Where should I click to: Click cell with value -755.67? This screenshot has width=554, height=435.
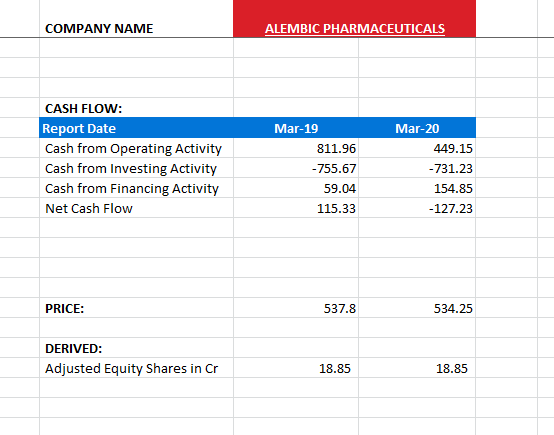click(x=296, y=168)
